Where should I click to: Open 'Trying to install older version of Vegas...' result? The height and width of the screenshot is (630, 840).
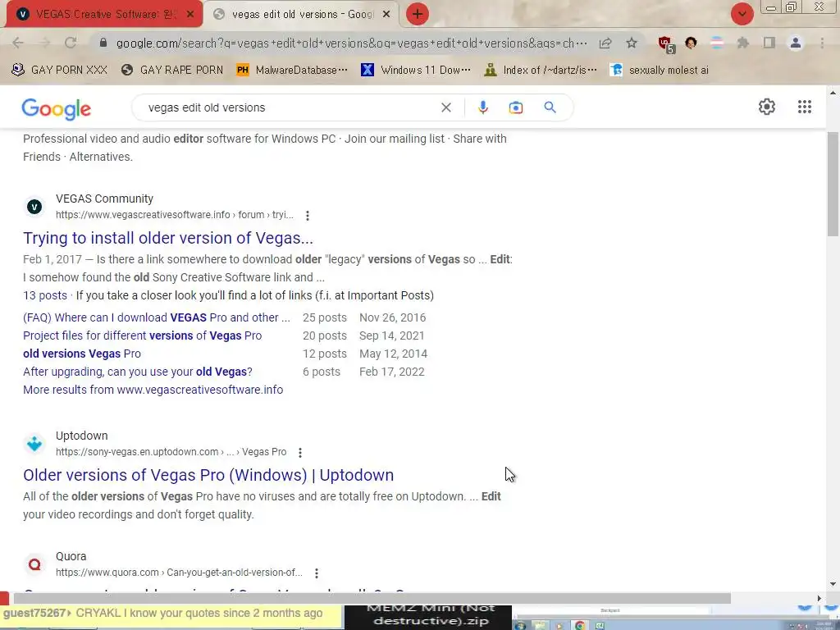pyautogui.click(x=167, y=238)
